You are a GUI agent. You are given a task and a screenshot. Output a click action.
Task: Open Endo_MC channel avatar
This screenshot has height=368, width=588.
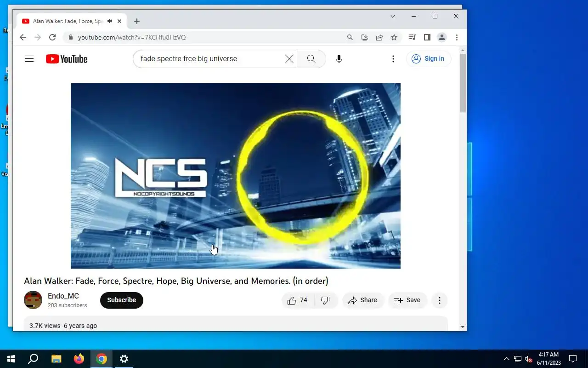click(33, 300)
